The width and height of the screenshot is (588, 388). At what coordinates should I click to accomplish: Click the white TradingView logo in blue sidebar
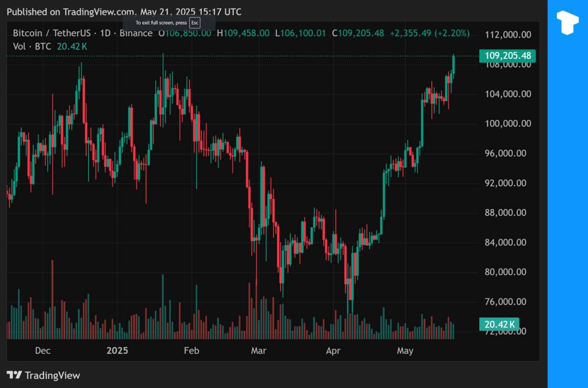(x=567, y=22)
